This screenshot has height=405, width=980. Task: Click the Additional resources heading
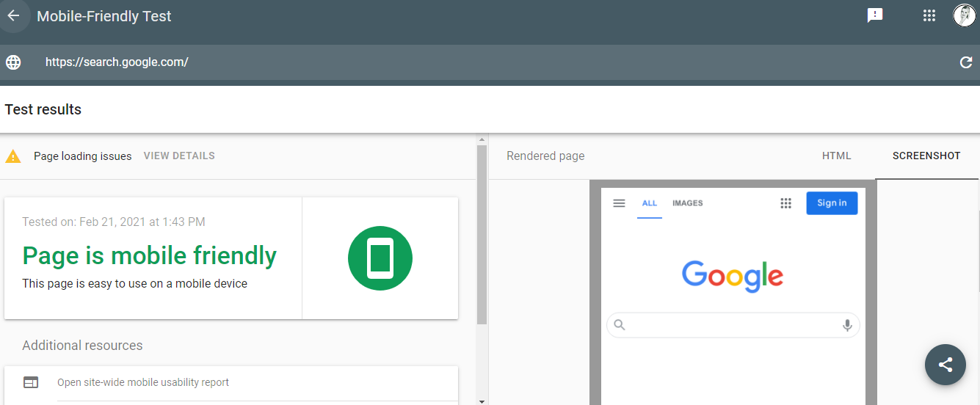pos(82,346)
